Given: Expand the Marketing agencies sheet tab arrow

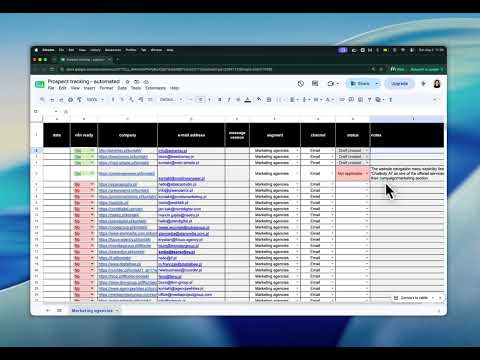Looking at the screenshot, I should click(x=117, y=310).
